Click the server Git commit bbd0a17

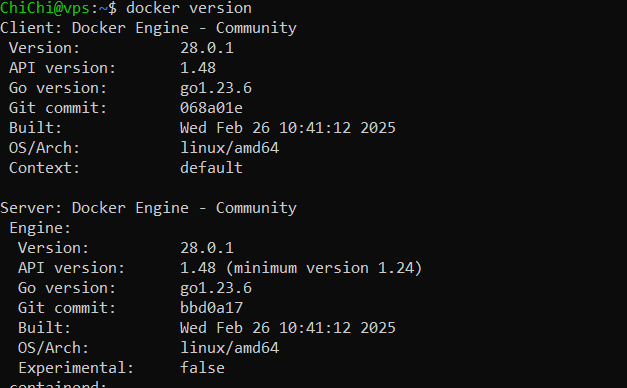[x=211, y=308]
